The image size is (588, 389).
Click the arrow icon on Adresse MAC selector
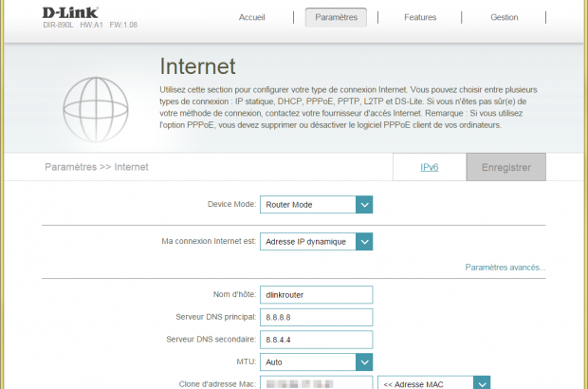(482, 382)
